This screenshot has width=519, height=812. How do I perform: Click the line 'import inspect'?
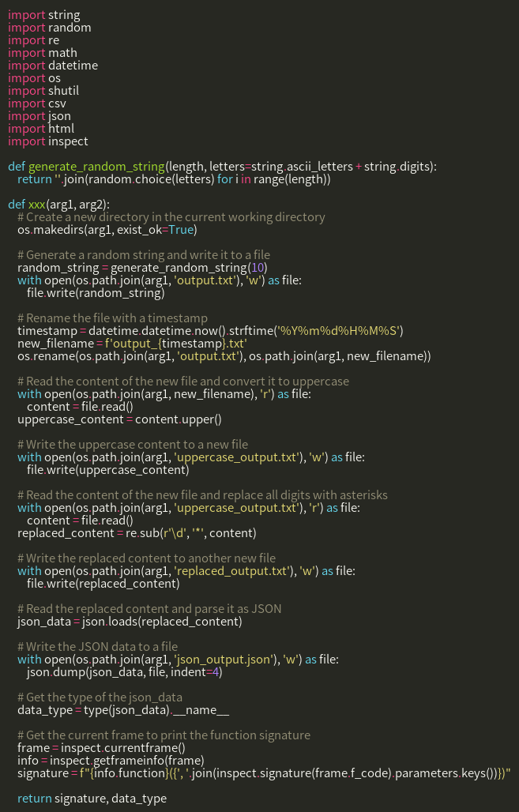[x=47, y=141]
